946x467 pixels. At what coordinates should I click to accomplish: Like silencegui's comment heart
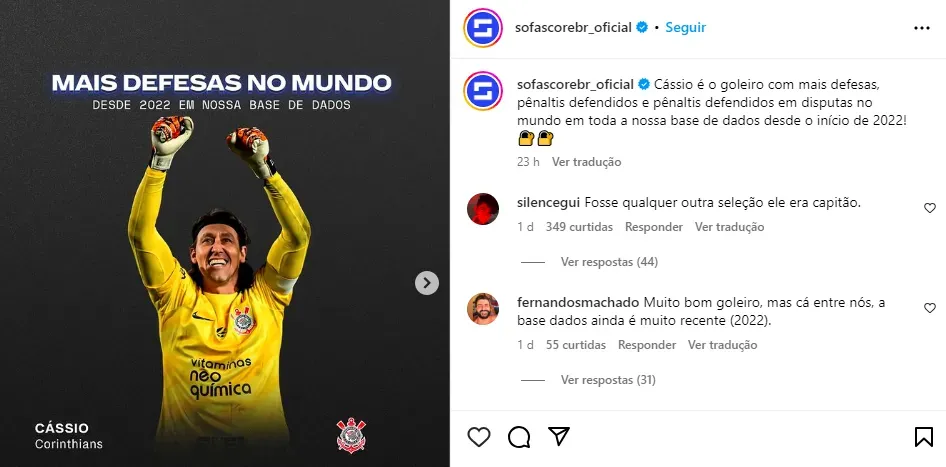(930, 208)
